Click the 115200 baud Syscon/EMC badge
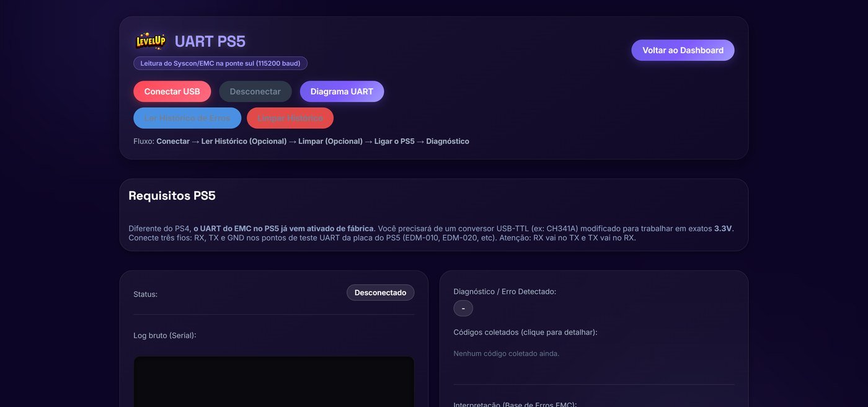This screenshot has height=407, width=868. 220,63
